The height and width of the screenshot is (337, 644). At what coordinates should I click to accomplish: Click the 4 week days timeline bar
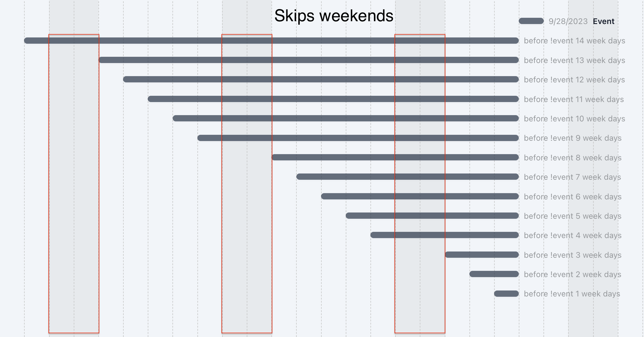coord(444,235)
